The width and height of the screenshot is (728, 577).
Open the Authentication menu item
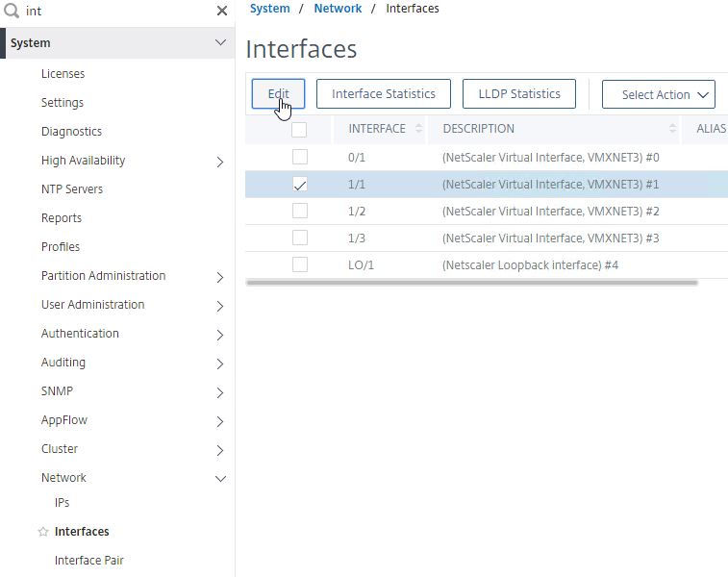(80, 334)
